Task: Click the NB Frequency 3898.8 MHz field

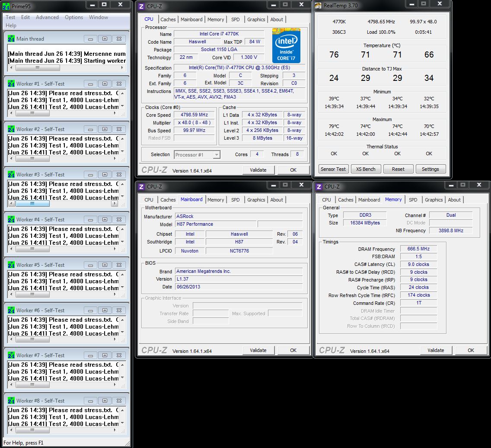Action: coord(451,230)
